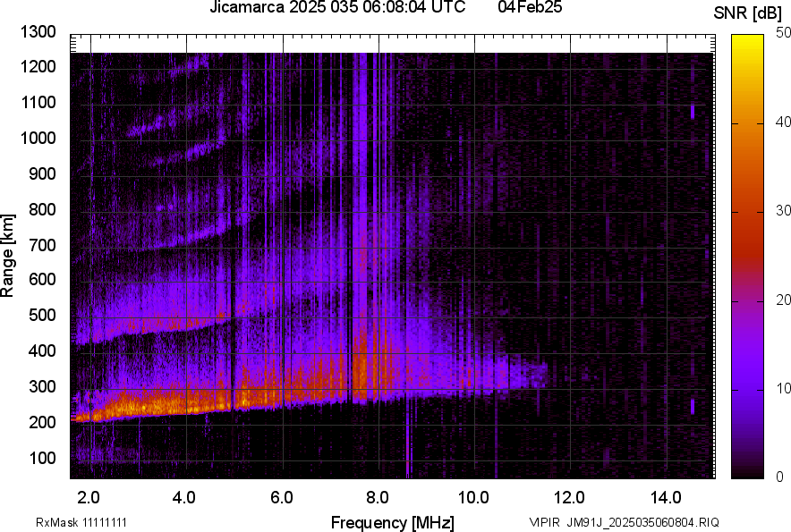
Task: Click the 30 tick label on colorbar
Action: 784,211
